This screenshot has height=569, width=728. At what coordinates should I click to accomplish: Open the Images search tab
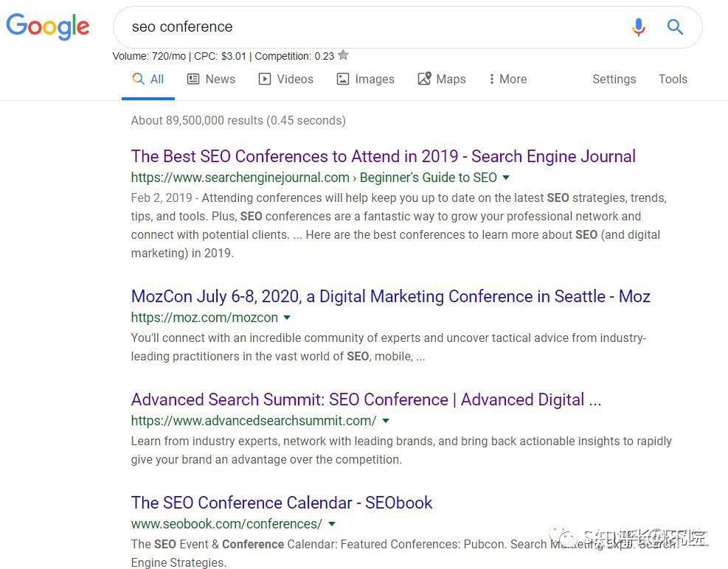pyautogui.click(x=365, y=79)
